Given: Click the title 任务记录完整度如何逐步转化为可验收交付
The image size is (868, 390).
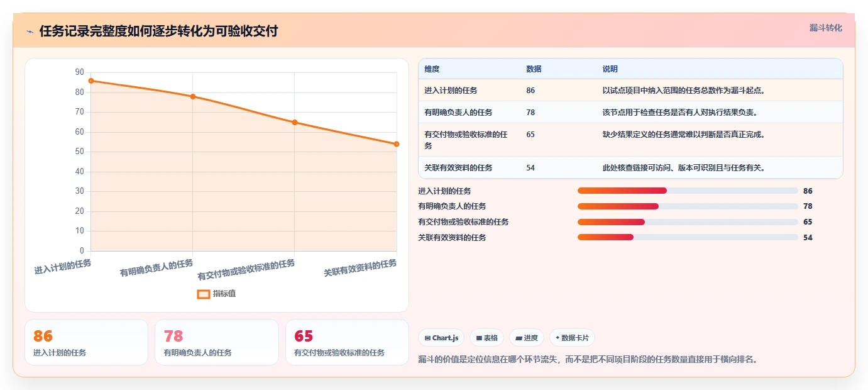Looking at the screenshot, I should [x=158, y=31].
